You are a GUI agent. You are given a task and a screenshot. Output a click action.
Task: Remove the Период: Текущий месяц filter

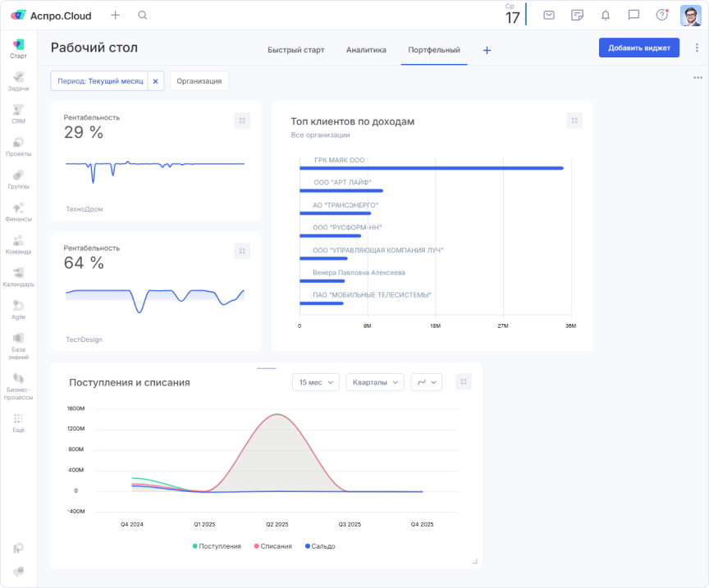click(155, 80)
